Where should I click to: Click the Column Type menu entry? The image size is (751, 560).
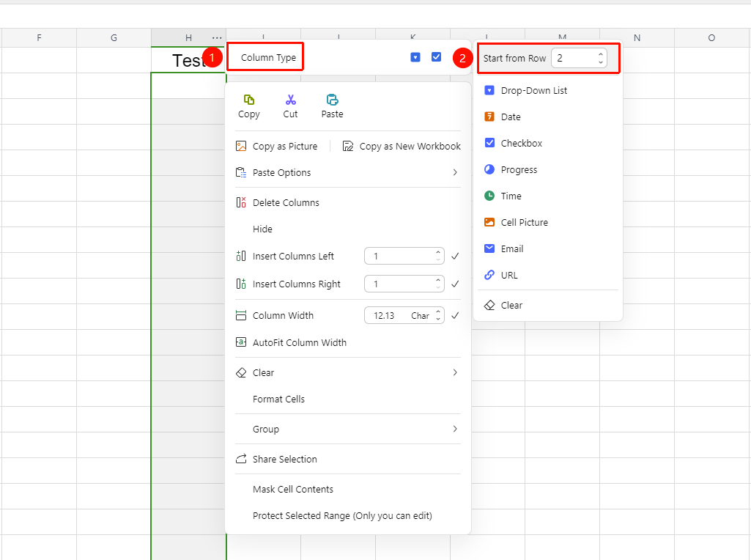(268, 57)
